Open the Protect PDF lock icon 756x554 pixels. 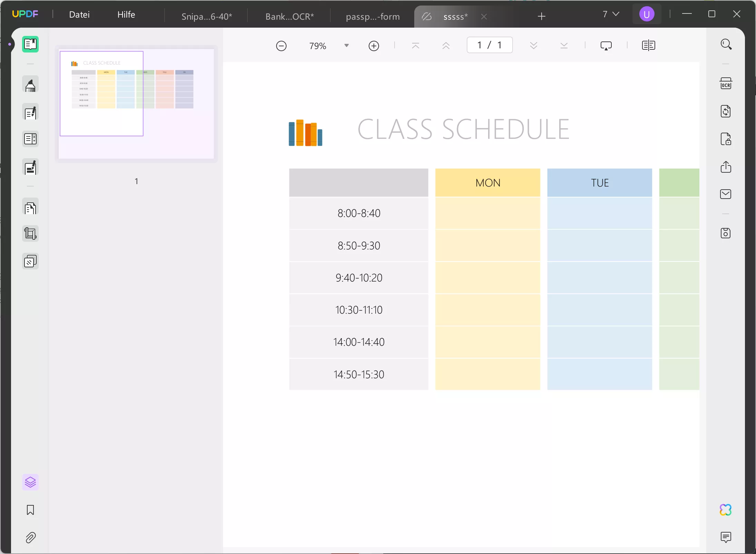(x=726, y=139)
